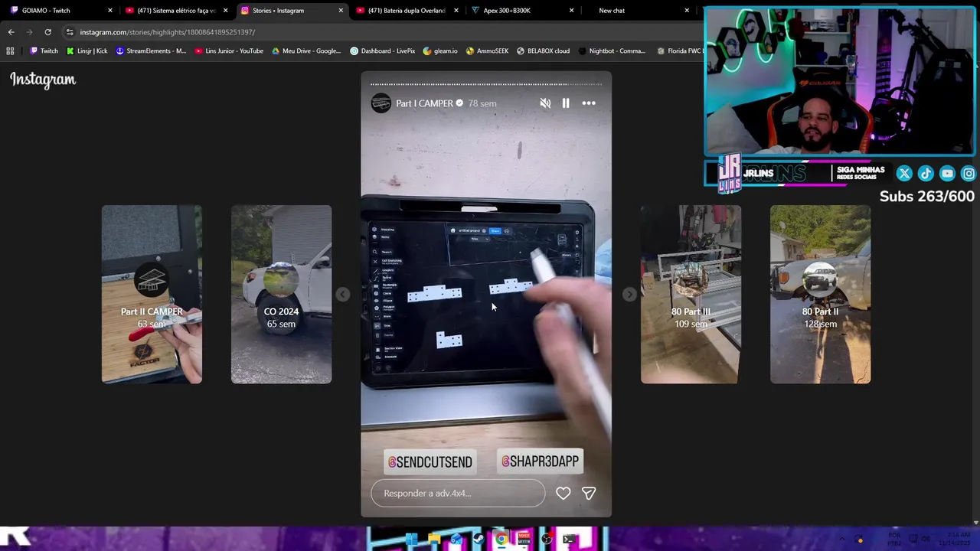Screen dimensions: 980x551
Task: Click the TikTok icon in stream overlay
Action: [x=926, y=174]
